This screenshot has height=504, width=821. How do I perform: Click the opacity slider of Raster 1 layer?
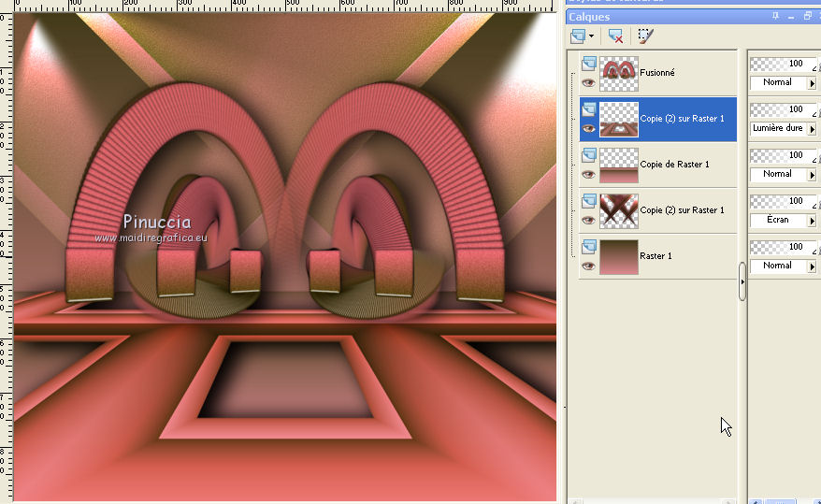coord(784,248)
